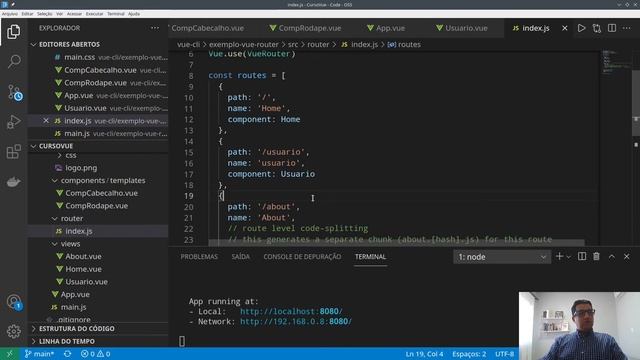The height and width of the screenshot is (360, 640).
Task: Open the Search view in activity bar
Action: point(13,62)
